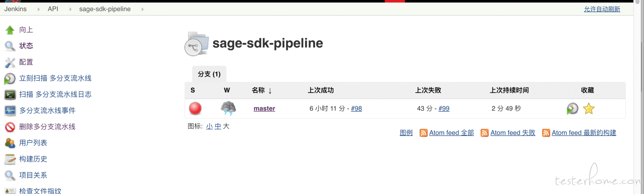Screen dimensions: 644x194
Task: Click the red delete multibranch pipeline icon
Action: [x=10, y=127]
